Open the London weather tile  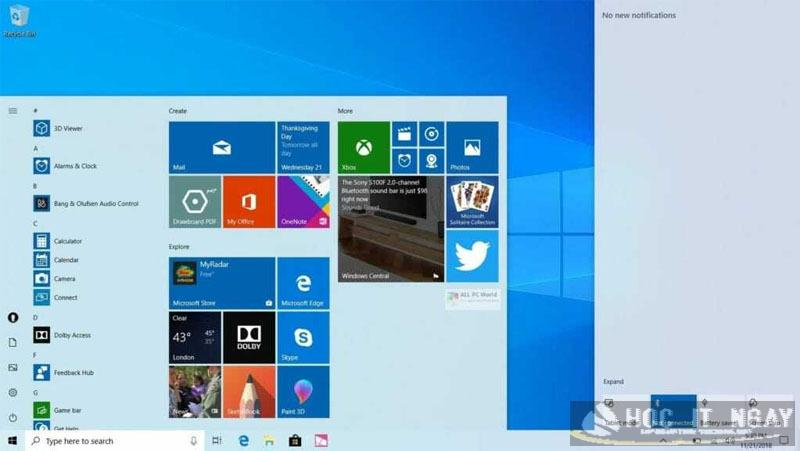tap(195, 337)
